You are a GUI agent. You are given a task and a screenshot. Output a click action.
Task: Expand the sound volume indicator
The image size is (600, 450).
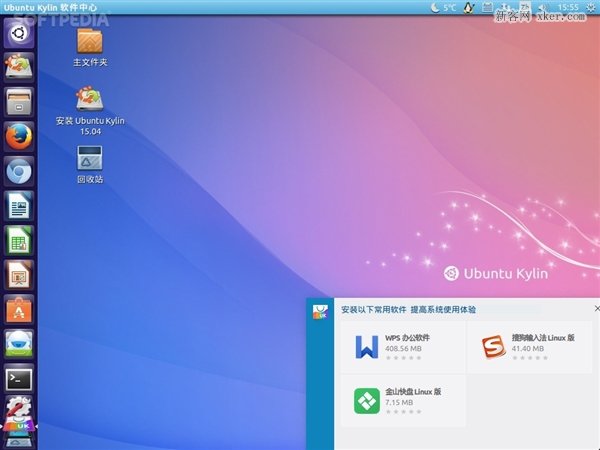pos(544,7)
